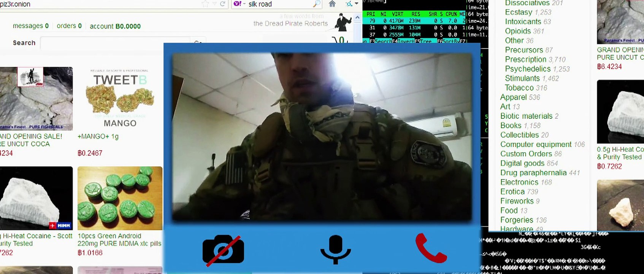Open the +MANGO+ 1g listing thumbnail
644x274 pixels.
(120, 99)
